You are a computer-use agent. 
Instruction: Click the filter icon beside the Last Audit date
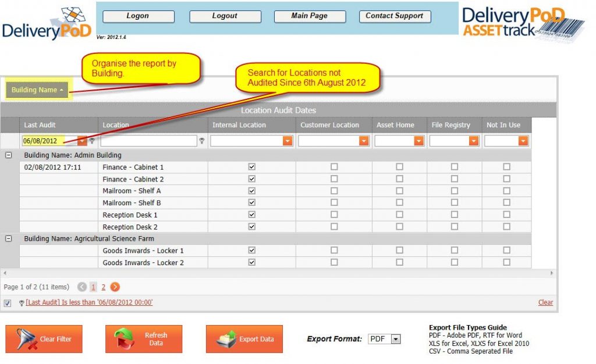(x=92, y=141)
